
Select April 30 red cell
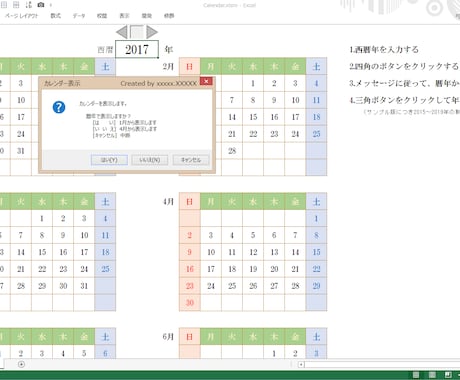coord(190,303)
